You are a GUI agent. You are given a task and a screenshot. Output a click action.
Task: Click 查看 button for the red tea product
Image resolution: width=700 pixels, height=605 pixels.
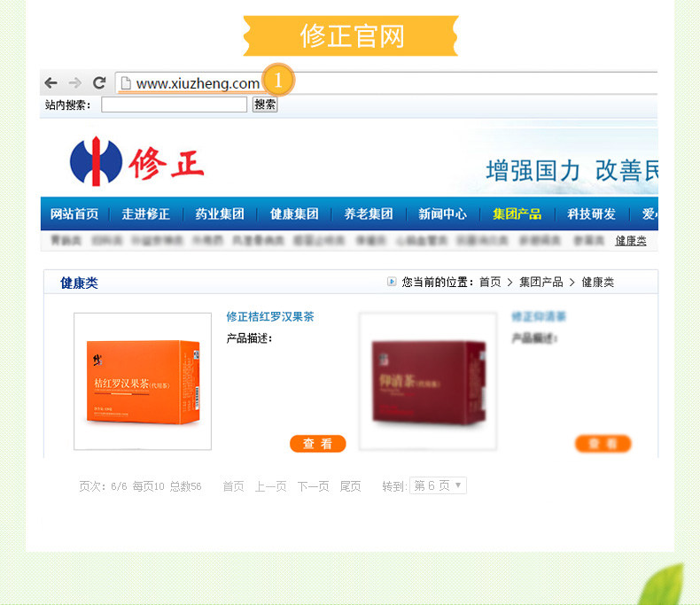[603, 444]
